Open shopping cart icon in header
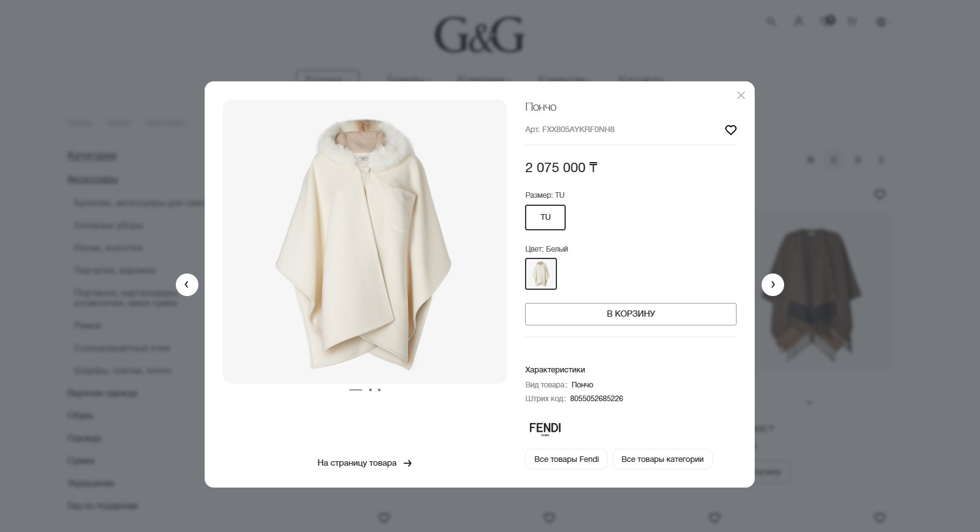The height and width of the screenshot is (532, 980). [x=852, y=21]
